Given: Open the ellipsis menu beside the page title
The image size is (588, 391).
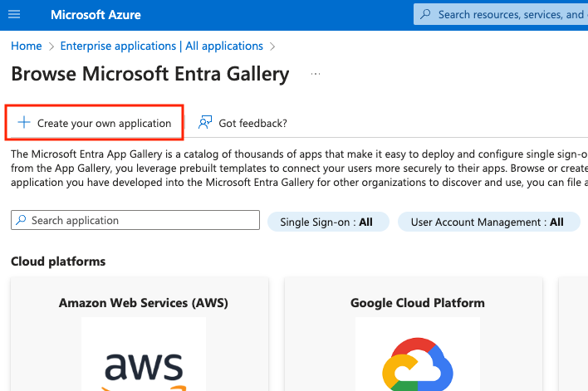Looking at the screenshot, I should coord(316,74).
